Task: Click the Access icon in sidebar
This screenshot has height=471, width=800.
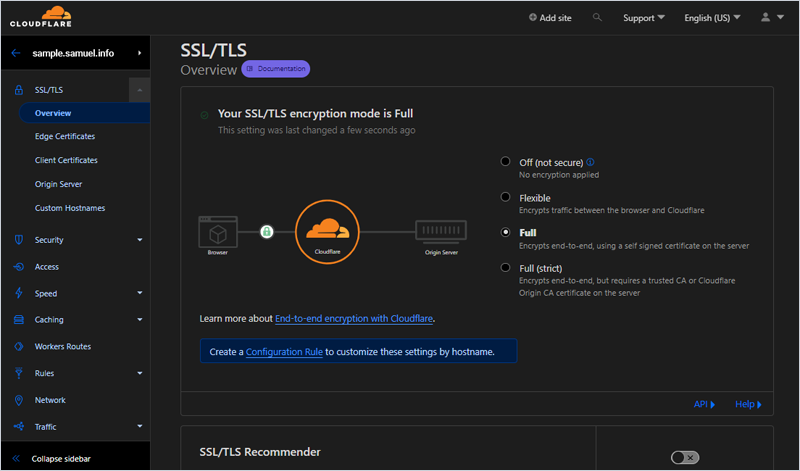Action: click(19, 267)
